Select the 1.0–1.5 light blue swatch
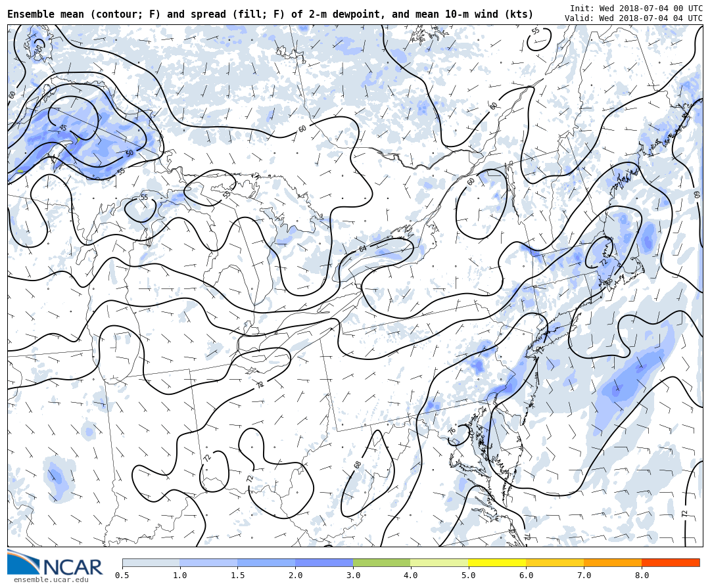 click(x=209, y=562)
